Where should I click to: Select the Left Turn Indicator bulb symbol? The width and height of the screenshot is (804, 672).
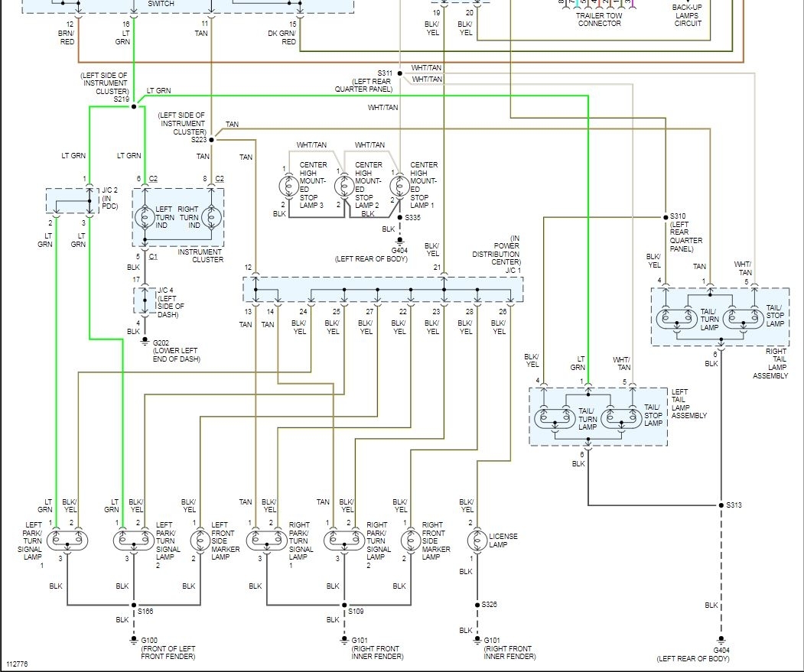pos(145,218)
